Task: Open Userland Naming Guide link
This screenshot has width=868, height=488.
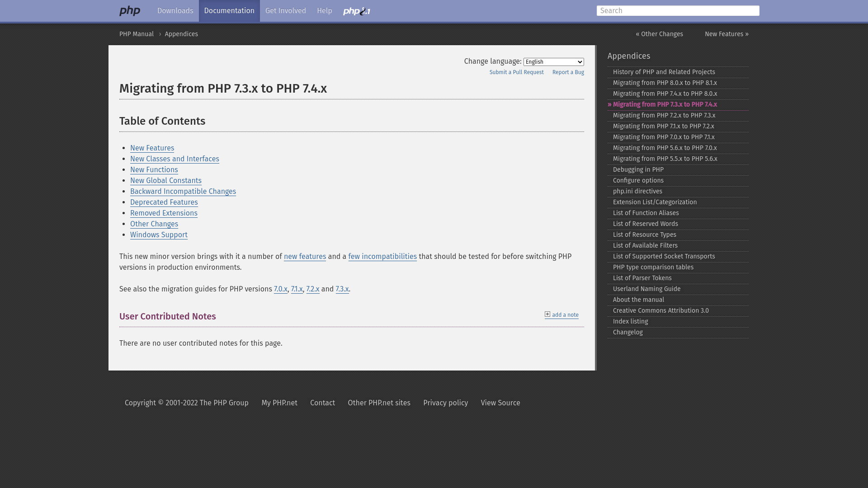Action: tap(678, 289)
